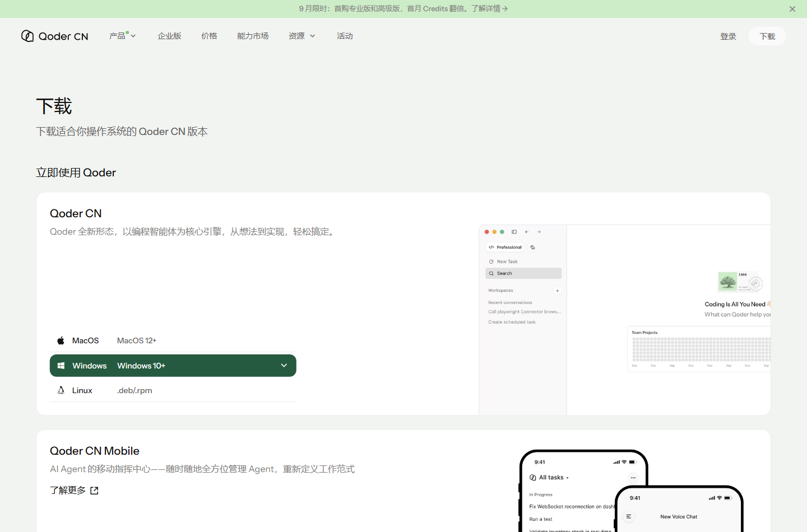Expand the Windows 10+ download chevron
Viewport: 807px width, 532px height.
pyautogui.click(x=284, y=366)
